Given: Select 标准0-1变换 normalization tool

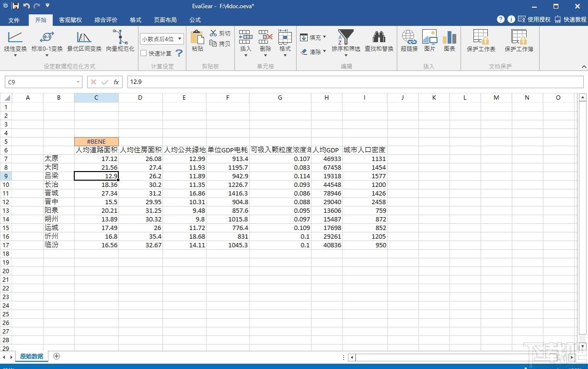Looking at the screenshot, I should pyautogui.click(x=47, y=41).
